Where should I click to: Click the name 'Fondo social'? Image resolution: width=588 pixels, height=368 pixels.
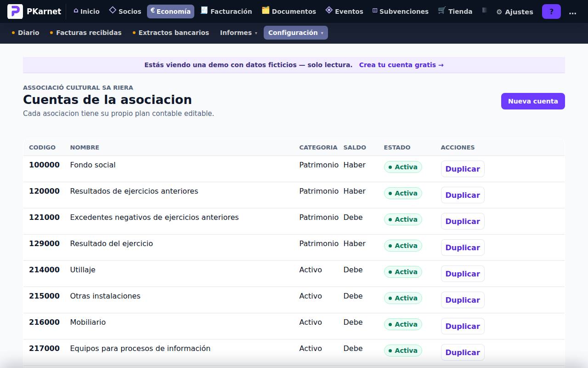pyautogui.click(x=93, y=165)
